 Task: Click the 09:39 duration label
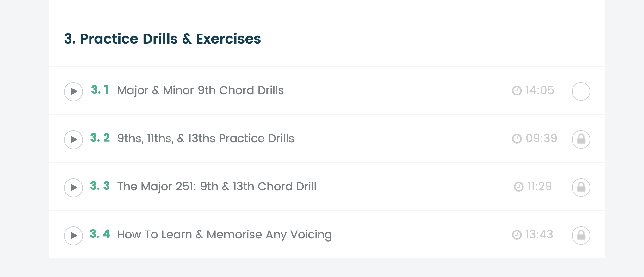click(541, 138)
